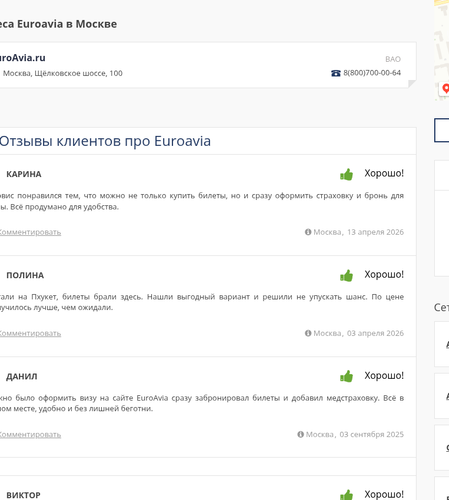Click the info icon beside Москва, 13 апреля 2026
The height and width of the screenshot is (500, 449).
click(308, 232)
